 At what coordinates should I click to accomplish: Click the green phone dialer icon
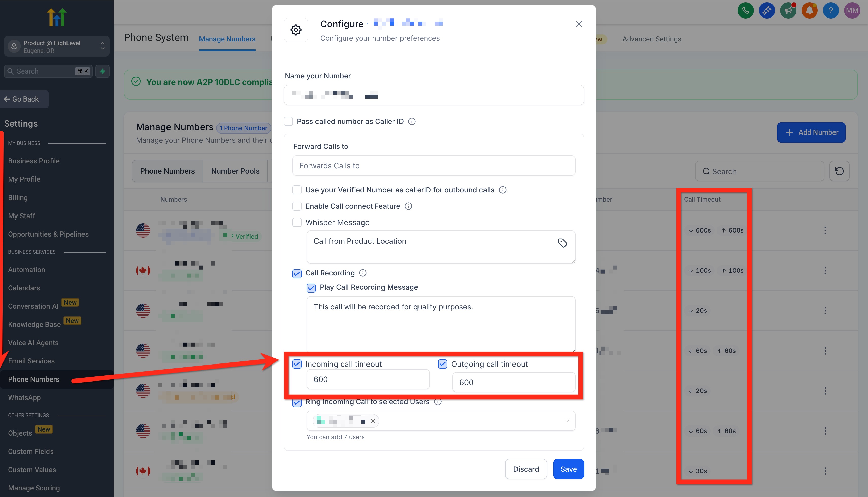(x=745, y=11)
